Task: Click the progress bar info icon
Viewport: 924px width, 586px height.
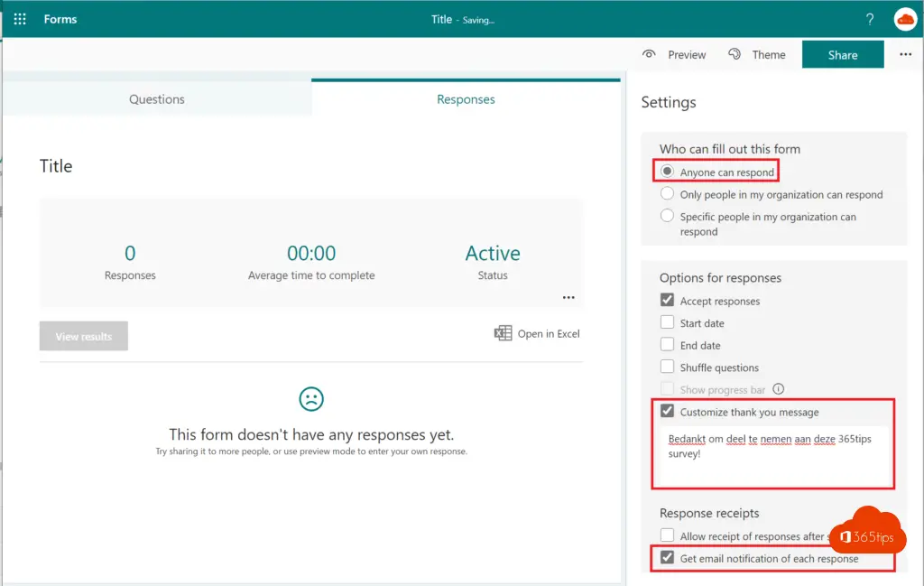Action: (x=779, y=389)
